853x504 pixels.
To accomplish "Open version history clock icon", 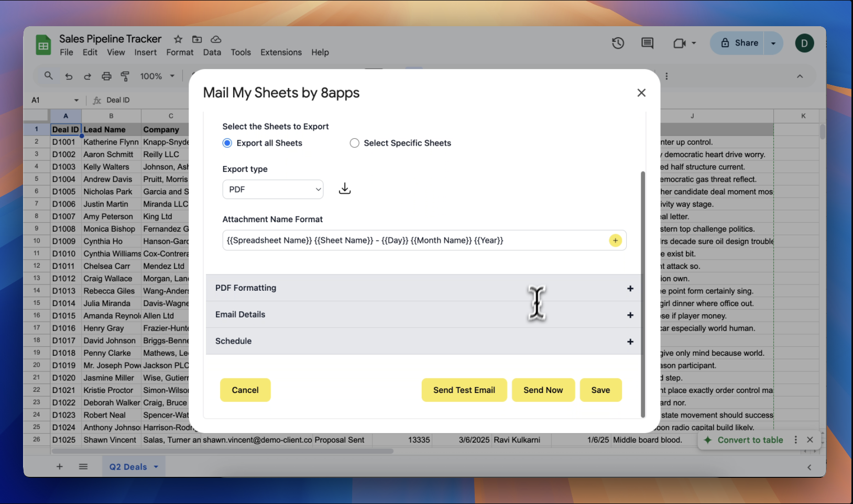I will pos(618,43).
